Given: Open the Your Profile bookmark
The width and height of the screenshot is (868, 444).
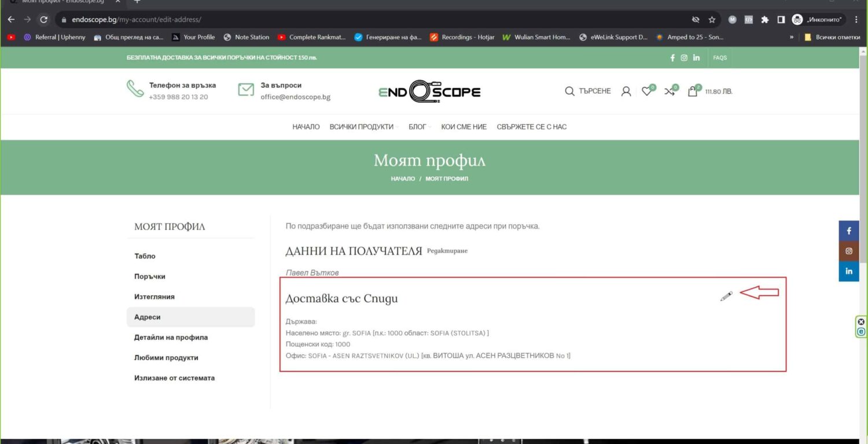Looking at the screenshot, I should (x=193, y=37).
